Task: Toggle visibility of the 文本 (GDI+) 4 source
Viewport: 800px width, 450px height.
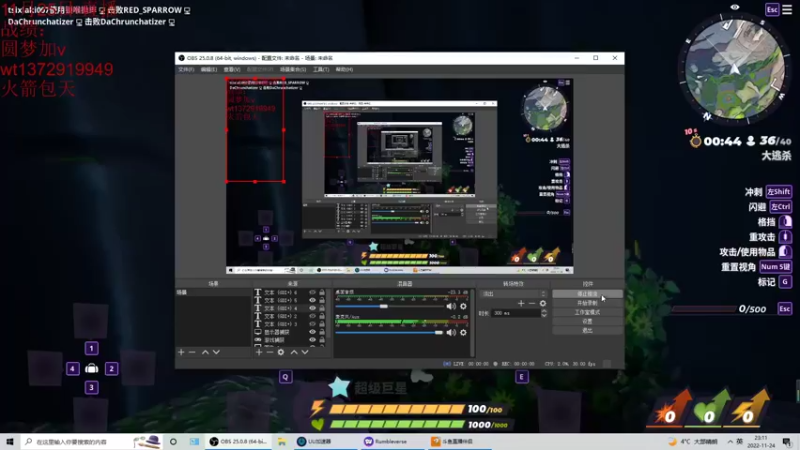Action: [312, 308]
